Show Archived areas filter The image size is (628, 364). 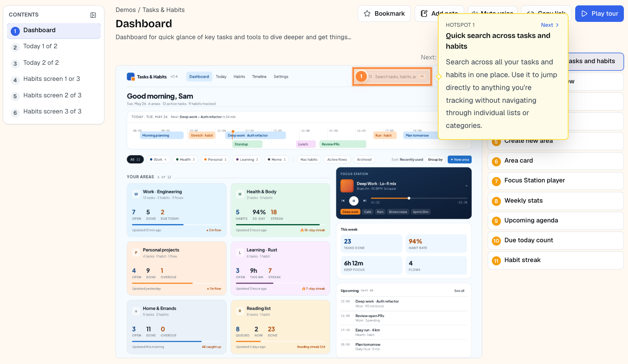pyautogui.click(x=364, y=159)
